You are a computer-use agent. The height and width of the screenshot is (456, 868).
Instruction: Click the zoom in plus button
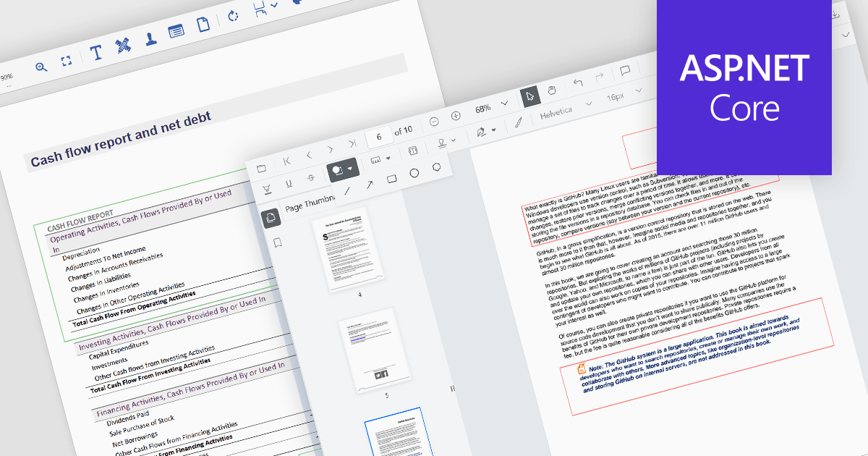456,116
